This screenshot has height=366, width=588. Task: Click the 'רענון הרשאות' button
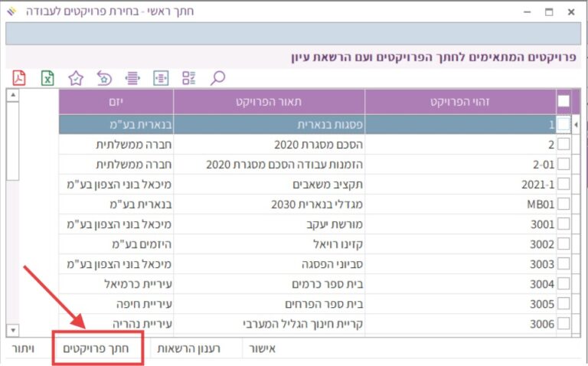189,349
